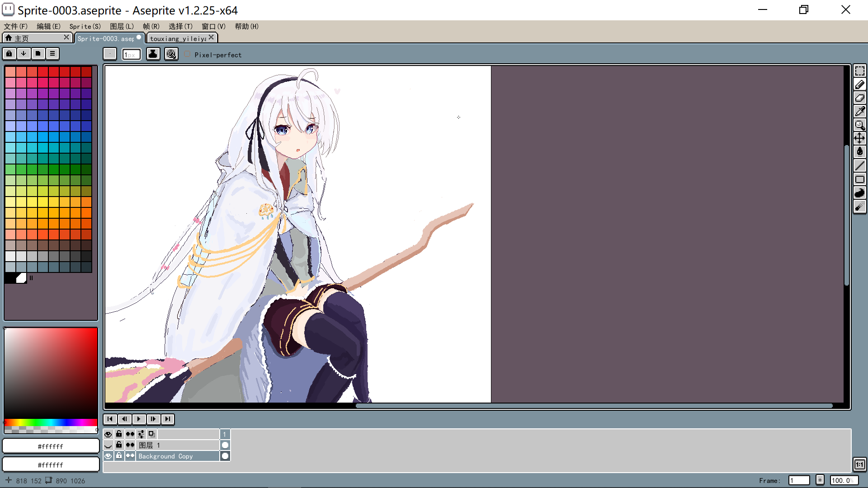Select the Eraser tool
This screenshot has width=868, height=488.
pyautogui.click(x=859, y=98)
